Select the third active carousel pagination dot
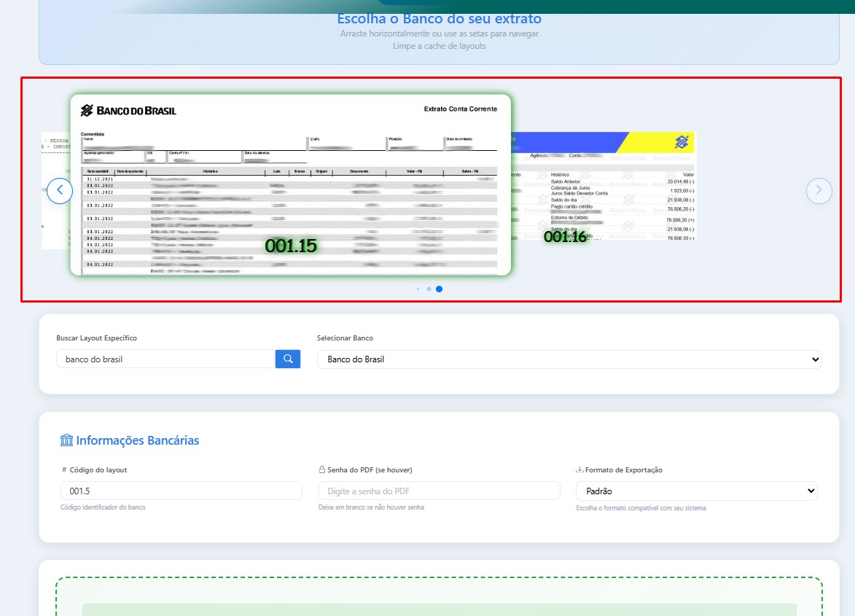This screenshot has width=855, height=616. point(439,289)
